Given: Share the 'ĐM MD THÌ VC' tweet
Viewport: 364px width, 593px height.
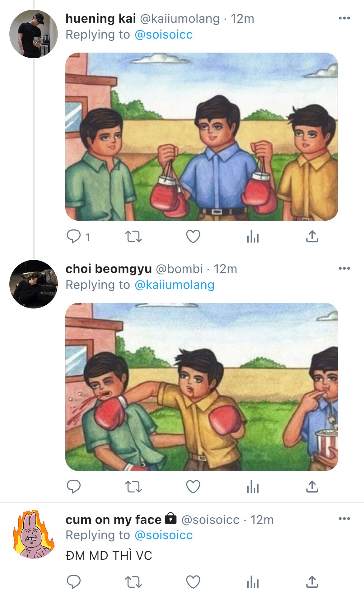Looking at the screenshot, I should click(312, 582).
